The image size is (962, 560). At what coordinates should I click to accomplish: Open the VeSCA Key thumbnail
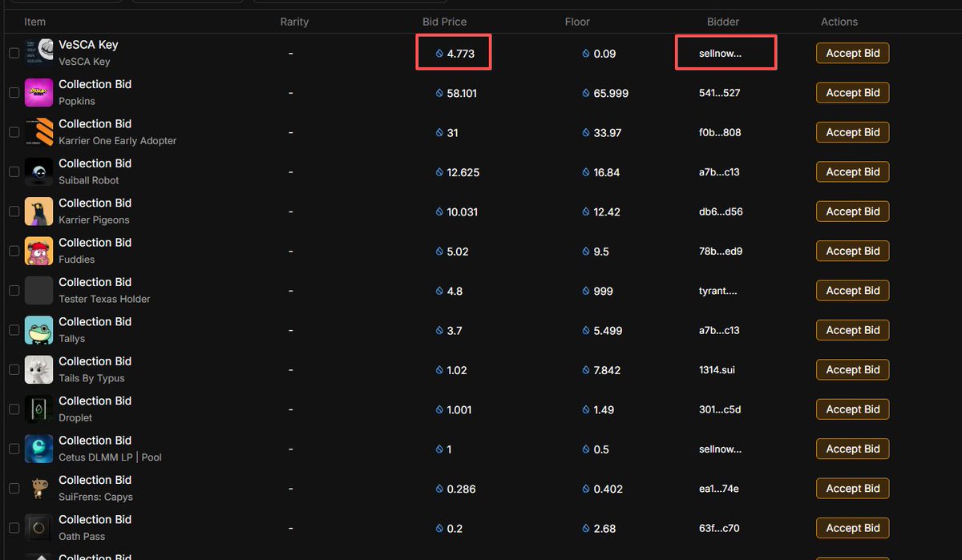[x=39, y=53]
